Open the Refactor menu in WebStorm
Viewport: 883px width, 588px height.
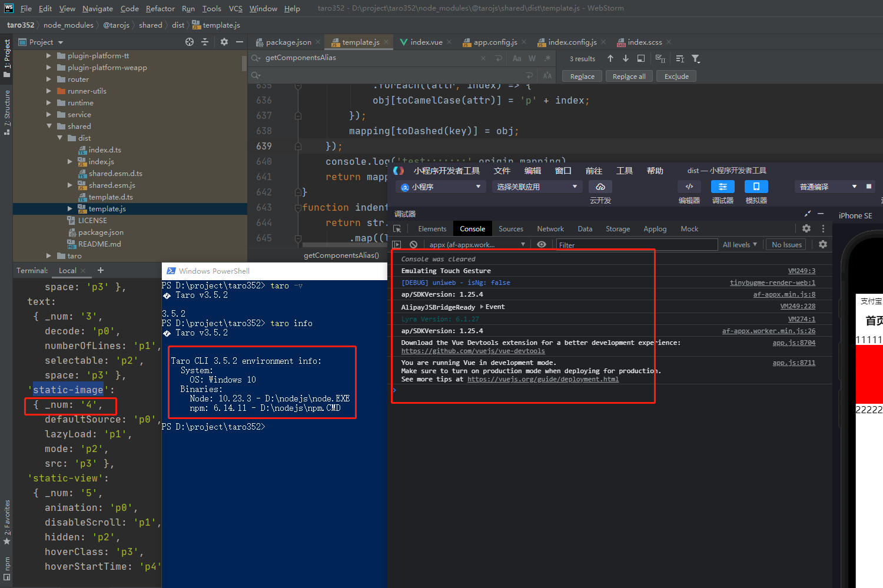click(160, 8)
